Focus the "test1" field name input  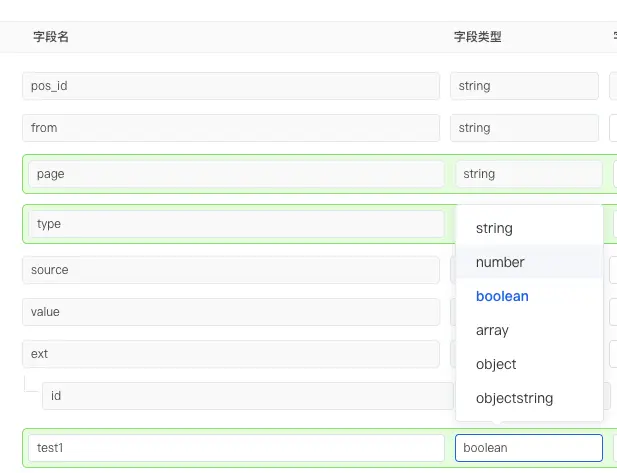pyautogui.click(x=236, y=448)
